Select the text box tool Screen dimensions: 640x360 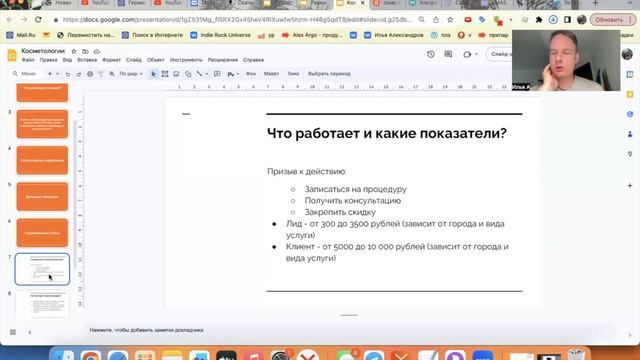click(x=165, y=74)
